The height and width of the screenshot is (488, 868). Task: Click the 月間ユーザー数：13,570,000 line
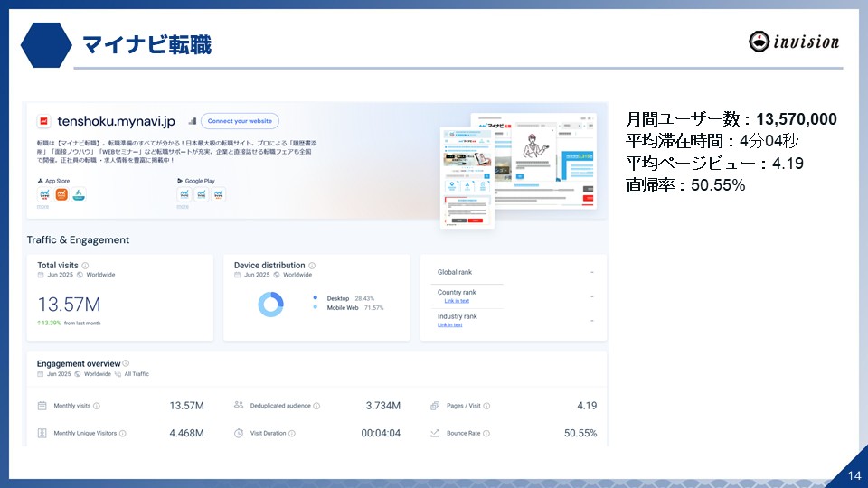[x=731, y=119]
